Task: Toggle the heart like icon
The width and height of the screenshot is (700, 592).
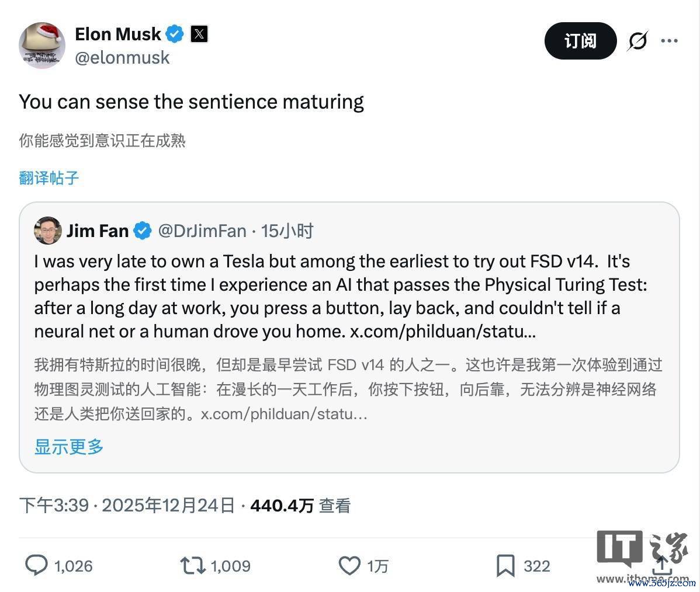Action: (x=349, y=565)
